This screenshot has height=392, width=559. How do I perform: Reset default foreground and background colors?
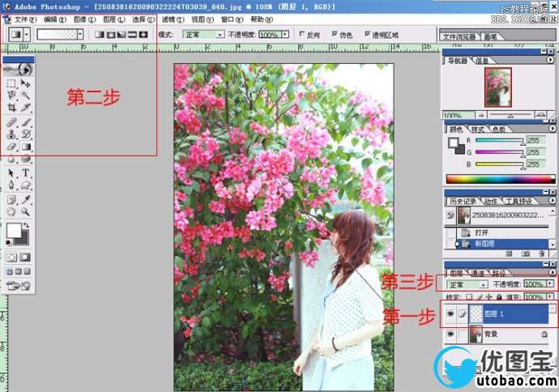(x=8, y=243)
